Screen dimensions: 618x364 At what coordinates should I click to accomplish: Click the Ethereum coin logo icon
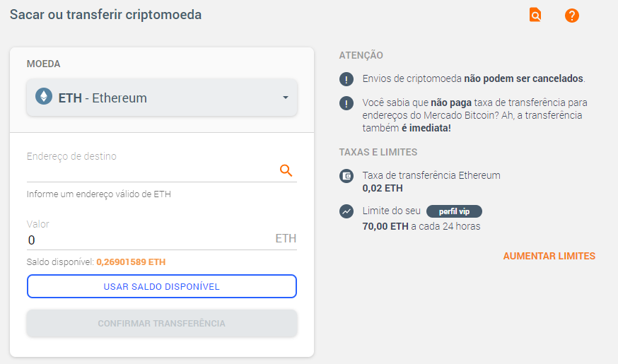(44, 96)
